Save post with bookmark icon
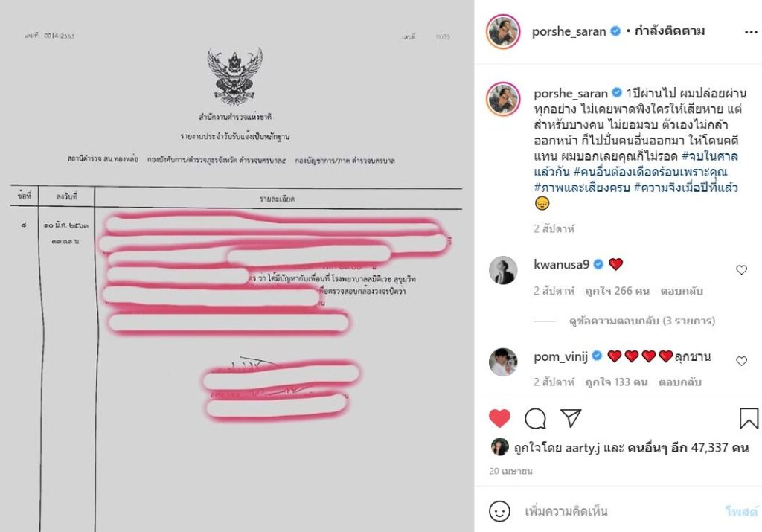762x532 pixels. [x=749, y=418]
